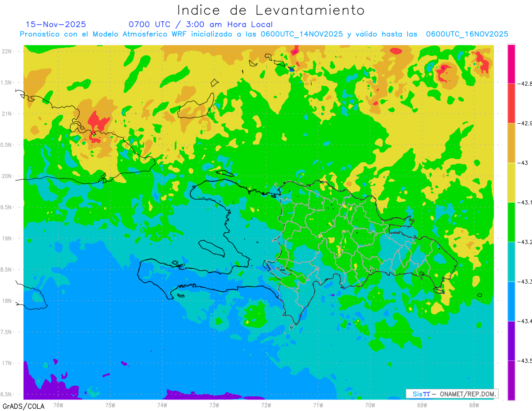Image resolution: width=532 pixels, height=411 pixels.
Task: Click the 'GrADS/COLA' credit text
Action: 24,406
